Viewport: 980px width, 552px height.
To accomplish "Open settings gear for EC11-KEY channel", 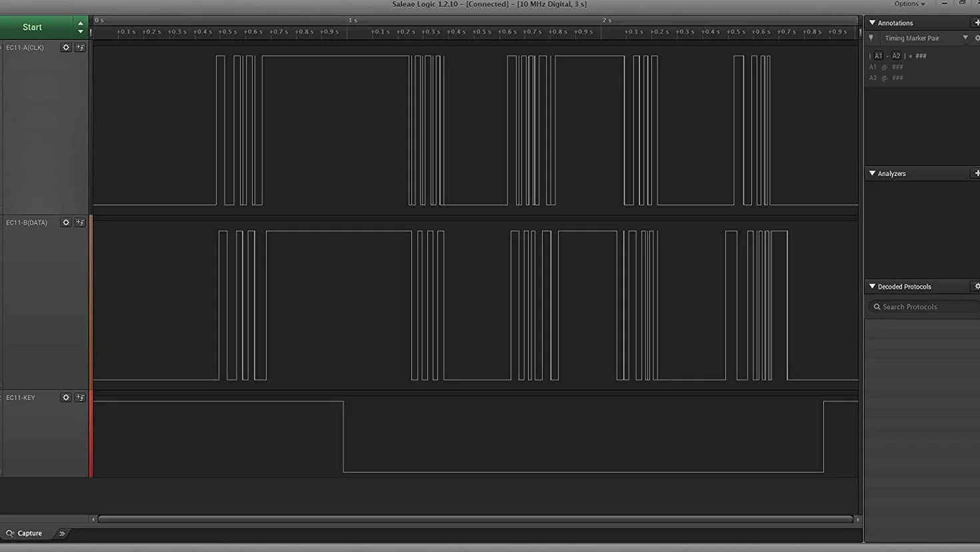I will pyautogui.click(x=66, y=397).
